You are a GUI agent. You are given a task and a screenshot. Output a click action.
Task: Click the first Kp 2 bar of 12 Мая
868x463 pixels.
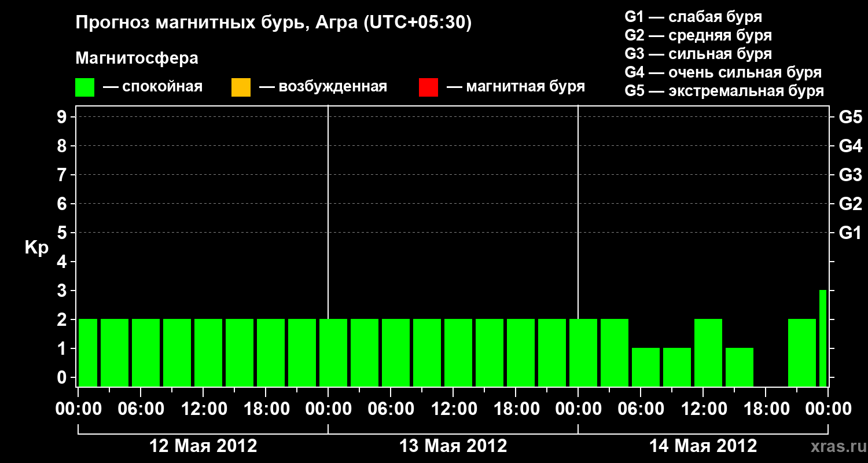[x=88, y=352]
